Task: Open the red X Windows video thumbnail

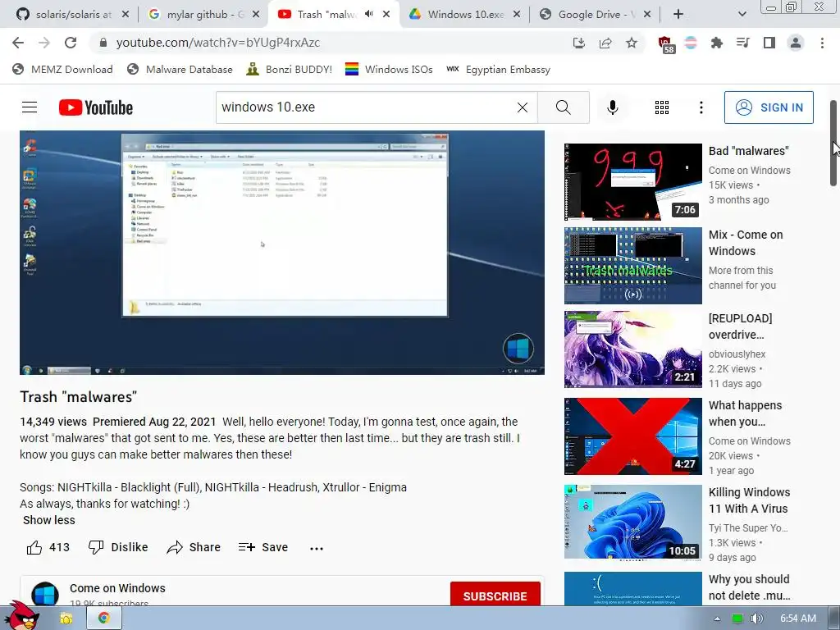Action: [x=632, y=436]
